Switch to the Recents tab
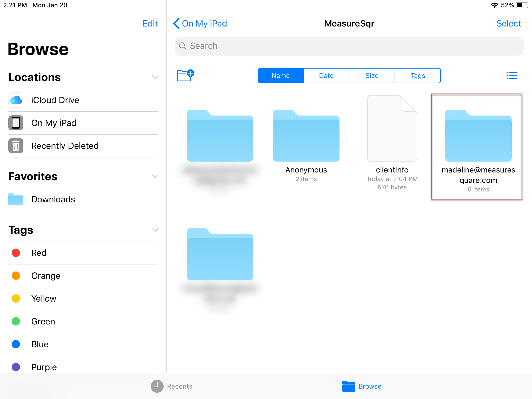 coord(172,386)
